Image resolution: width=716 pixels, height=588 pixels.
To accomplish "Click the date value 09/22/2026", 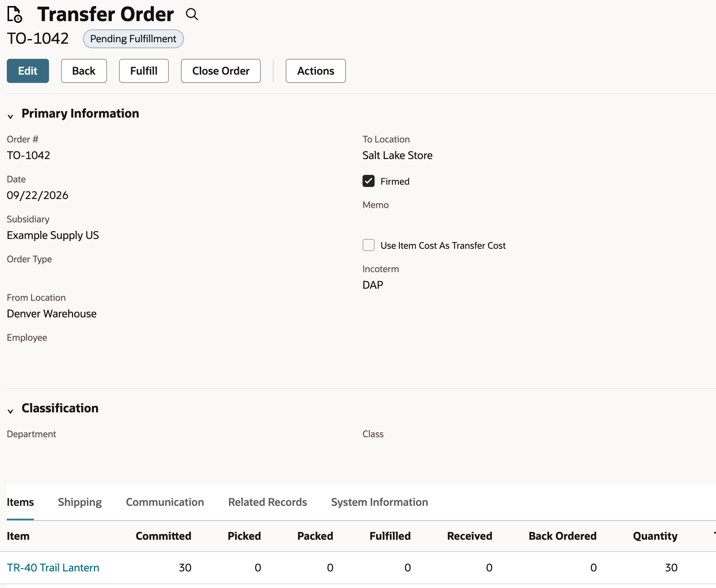I will [x=38, y=195].
